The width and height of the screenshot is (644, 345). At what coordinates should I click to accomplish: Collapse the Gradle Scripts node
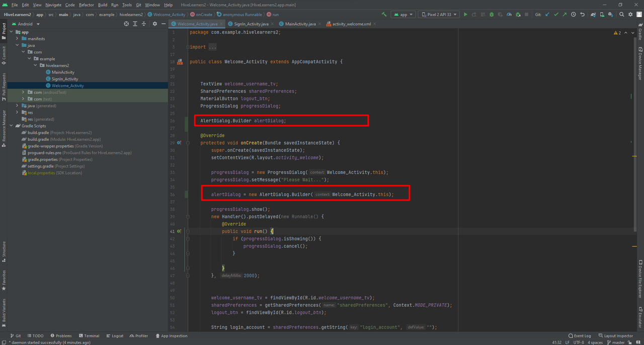(x=11, y=126)
